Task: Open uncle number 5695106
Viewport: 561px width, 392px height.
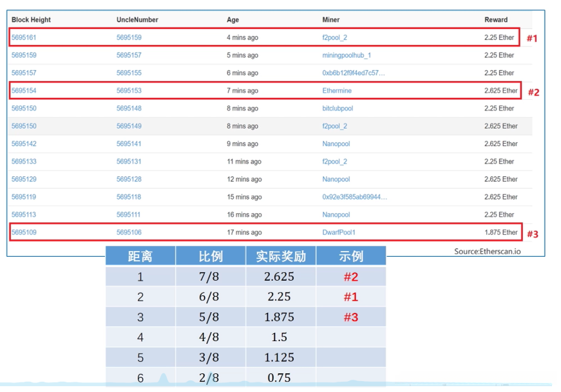Action: pos(129,232)
